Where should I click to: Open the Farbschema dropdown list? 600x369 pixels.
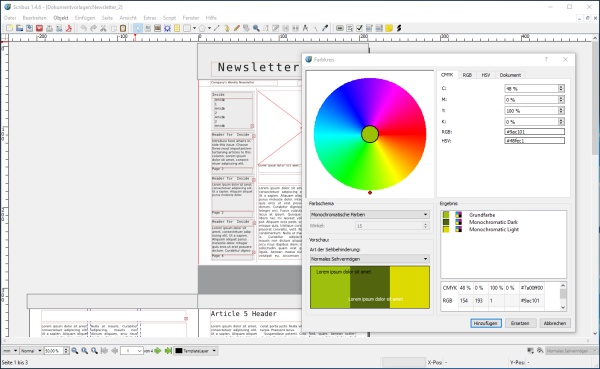[x=370, y=215]
